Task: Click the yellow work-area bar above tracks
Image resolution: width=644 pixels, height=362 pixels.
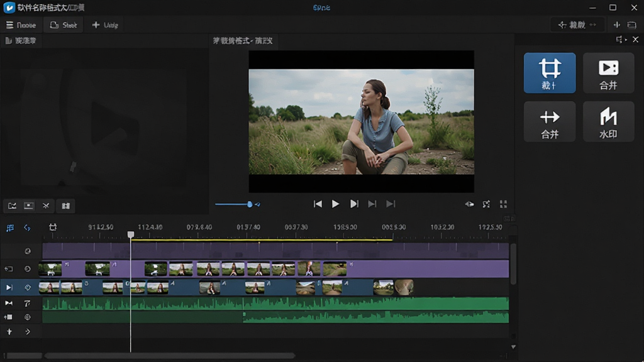Action: point(262,239)
